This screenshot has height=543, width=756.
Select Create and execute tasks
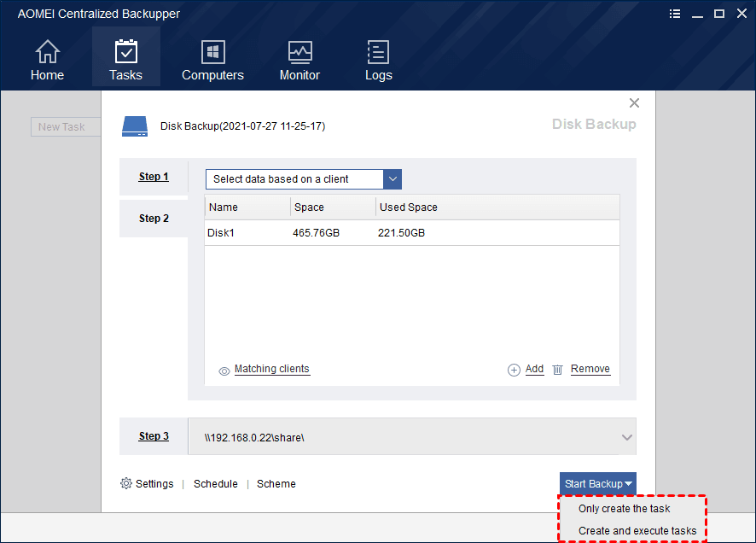pos(637,531)
